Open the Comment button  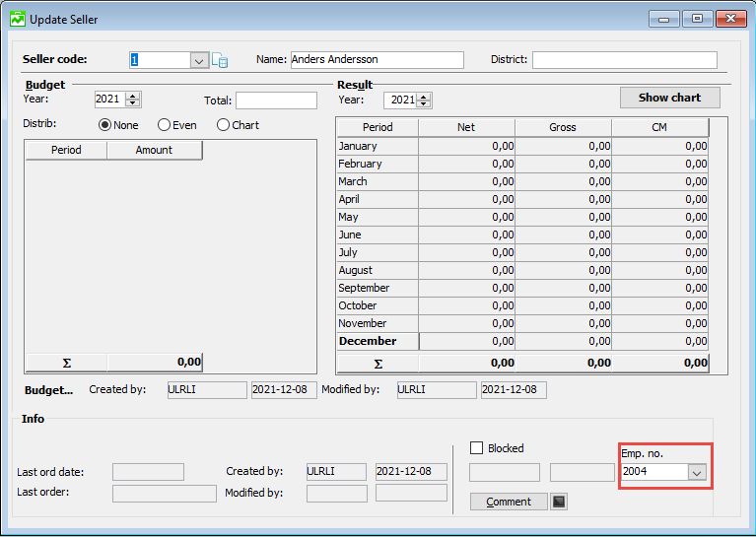[509, 502]
